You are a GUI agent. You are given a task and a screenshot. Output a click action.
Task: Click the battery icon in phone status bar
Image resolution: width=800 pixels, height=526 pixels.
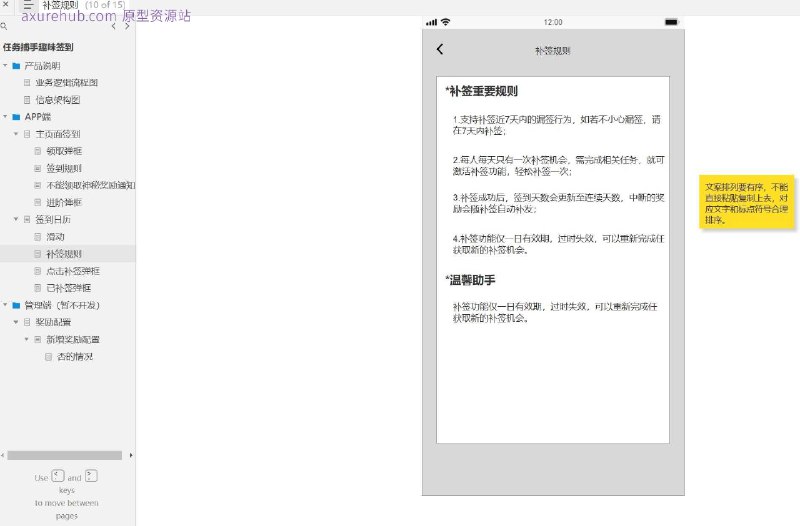point(671,22)
